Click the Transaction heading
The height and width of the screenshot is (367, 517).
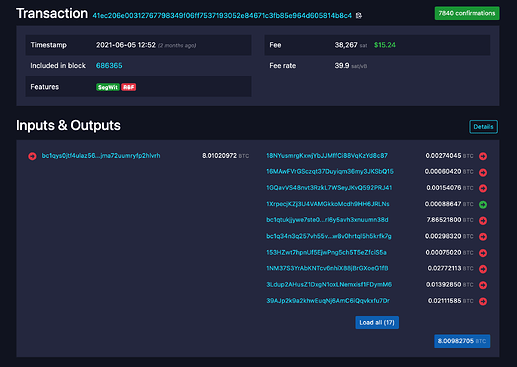[52, 13]
